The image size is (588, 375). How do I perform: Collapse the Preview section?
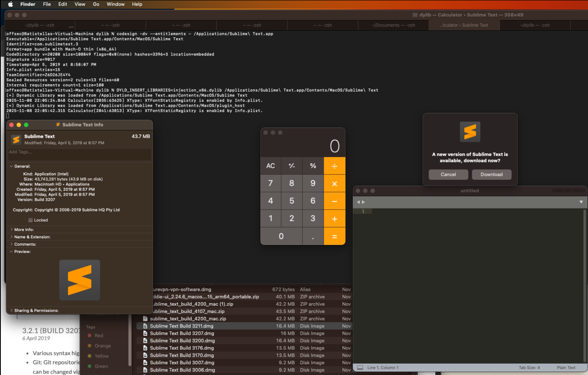point(11,252)
